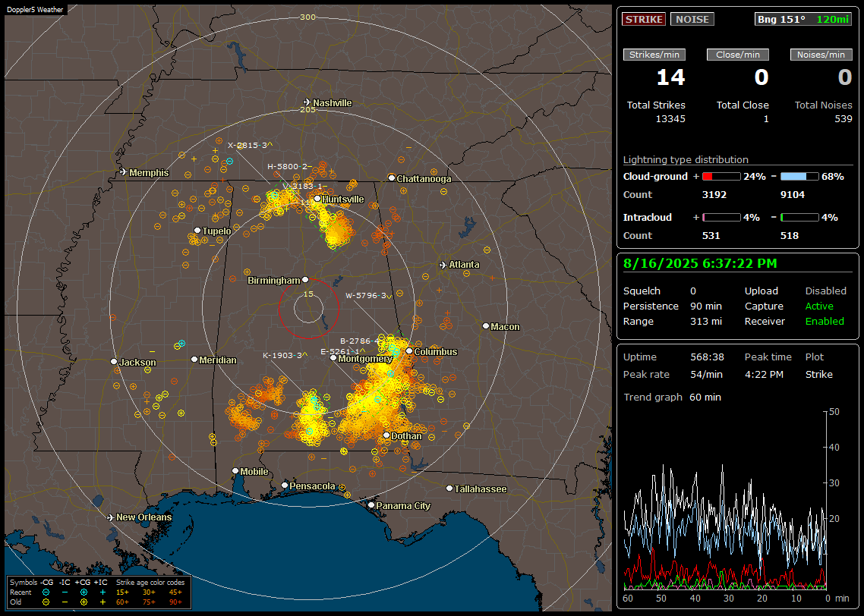Select storm cell label X-2815-3
The height and width of the screenshot is (616, 864).
[250, 146]
